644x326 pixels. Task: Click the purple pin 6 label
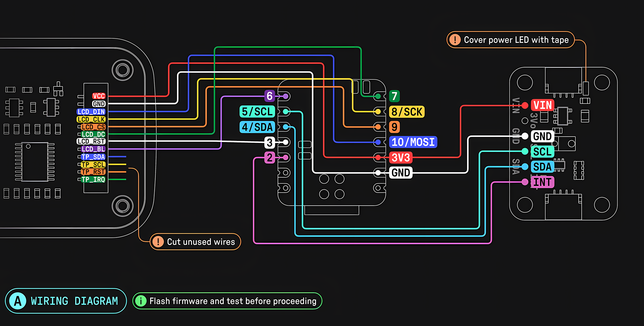coord(270,96)
